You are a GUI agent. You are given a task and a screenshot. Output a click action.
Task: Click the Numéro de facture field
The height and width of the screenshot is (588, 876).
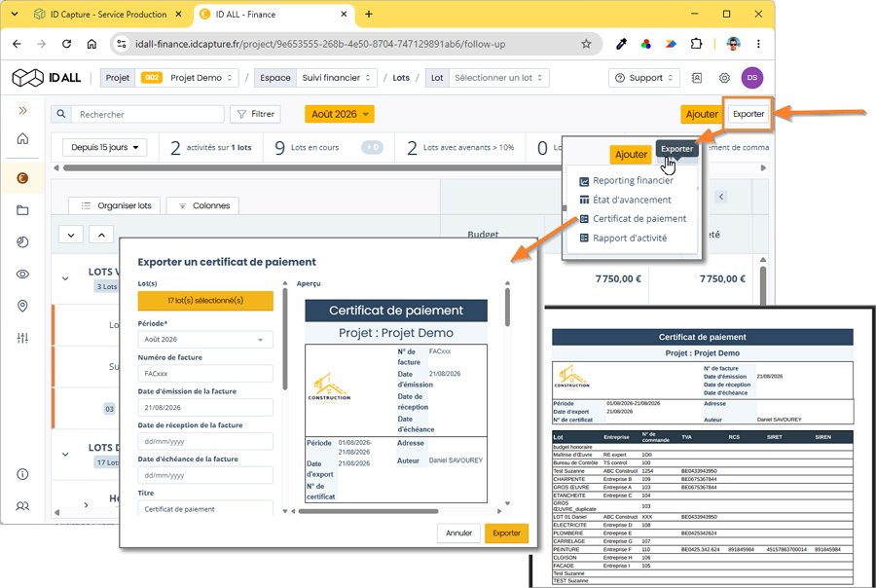click(x=205, y=374)
